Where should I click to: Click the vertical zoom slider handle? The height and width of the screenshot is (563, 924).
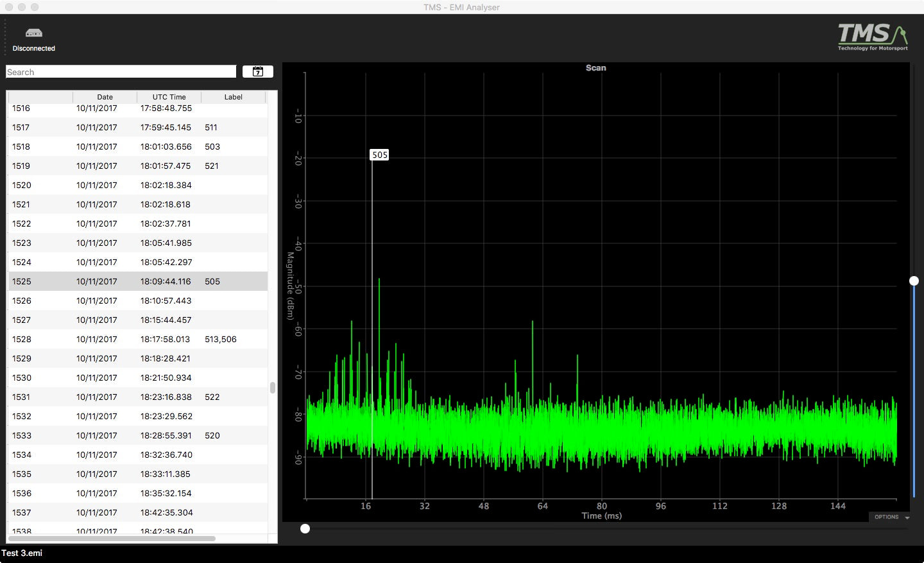914,281
